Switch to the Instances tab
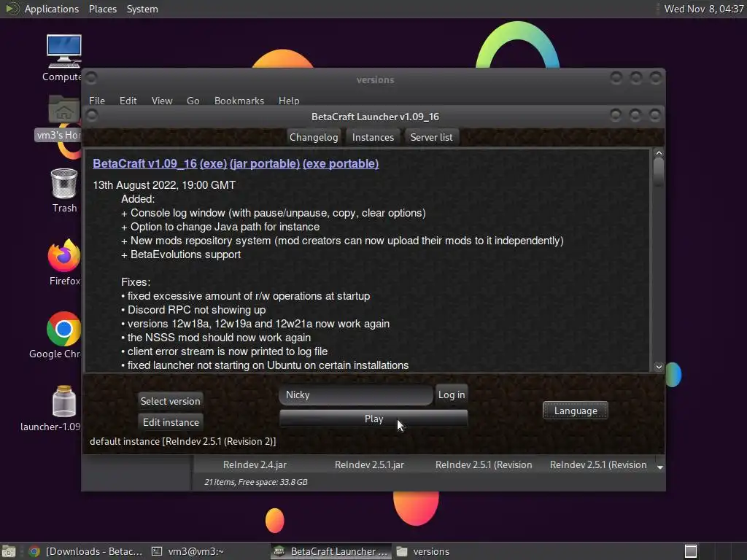The image size is (747, 560). click(x=373, y=137)
